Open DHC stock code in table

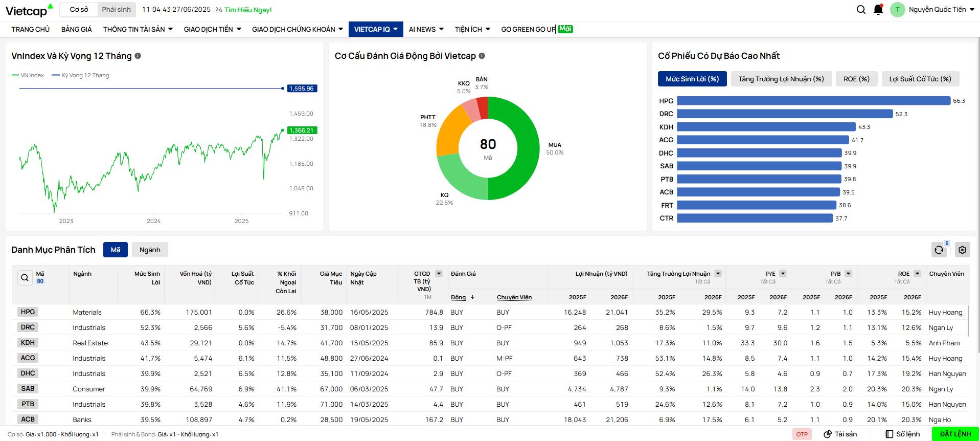tap(28, 373)
